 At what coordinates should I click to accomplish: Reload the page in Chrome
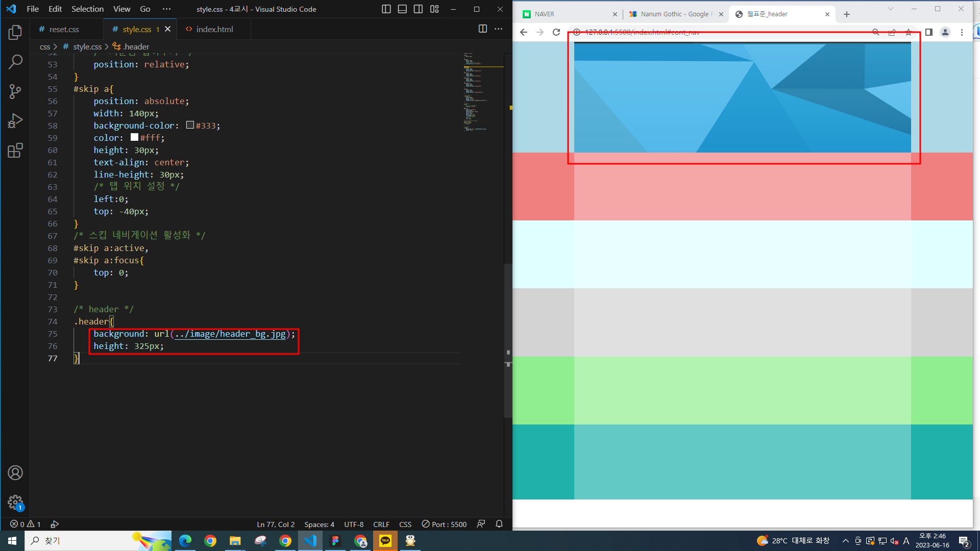[x=556, y=32]
